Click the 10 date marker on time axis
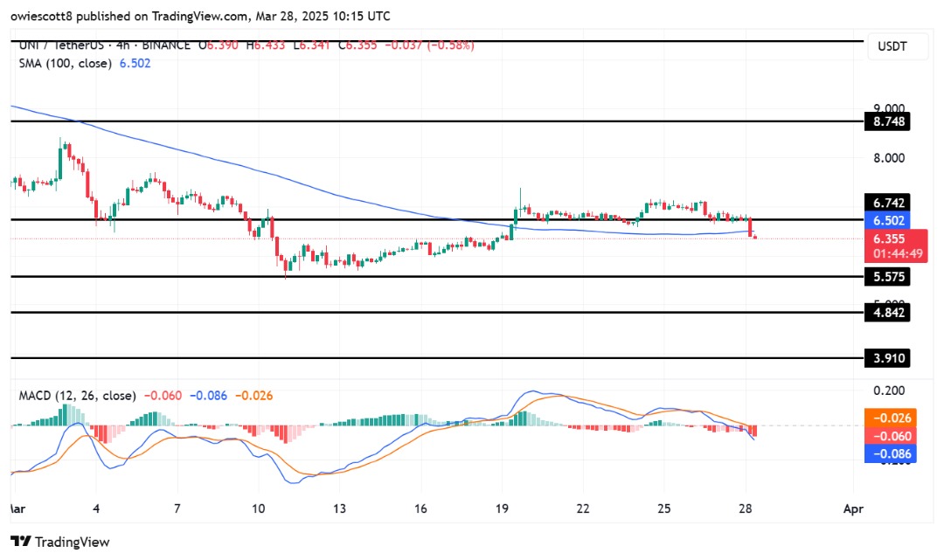The width and height of the screenshot is (944, 560). (258, 508)
